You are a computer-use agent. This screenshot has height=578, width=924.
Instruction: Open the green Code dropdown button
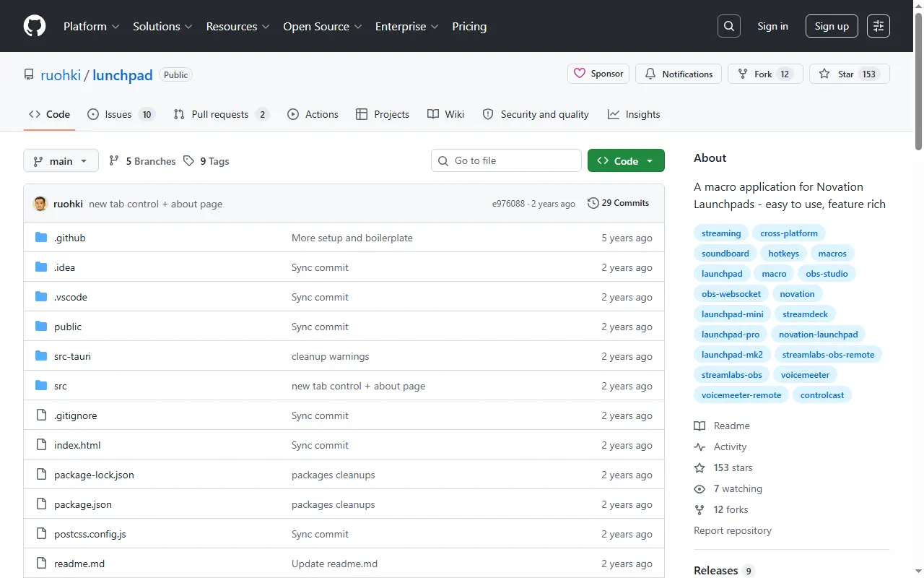(x=626, y=161)
